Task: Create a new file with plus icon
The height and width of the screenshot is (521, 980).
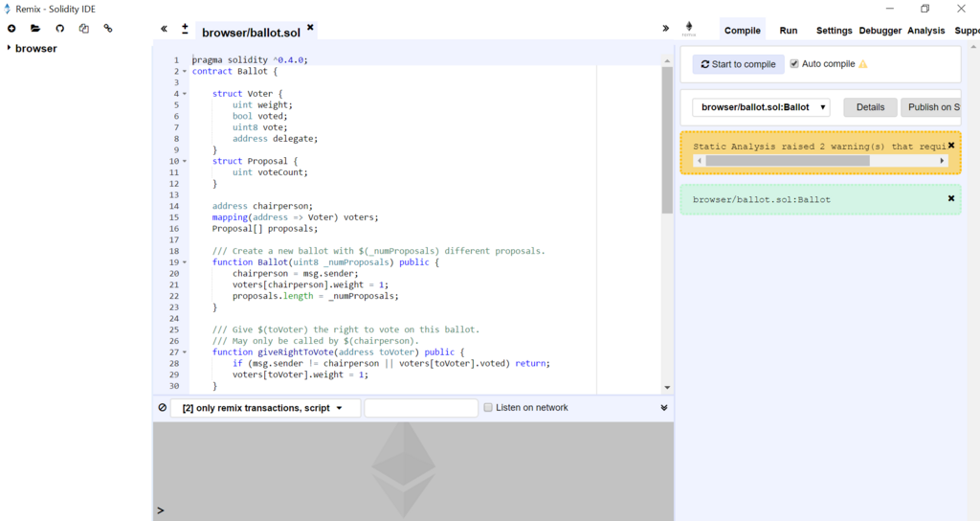Action: [x=11, y=28]
